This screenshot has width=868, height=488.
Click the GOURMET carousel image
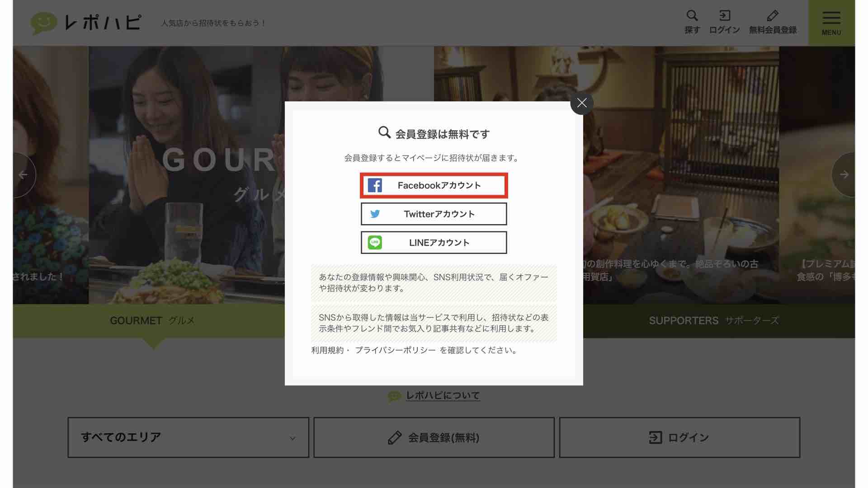[x=187, y=175]
